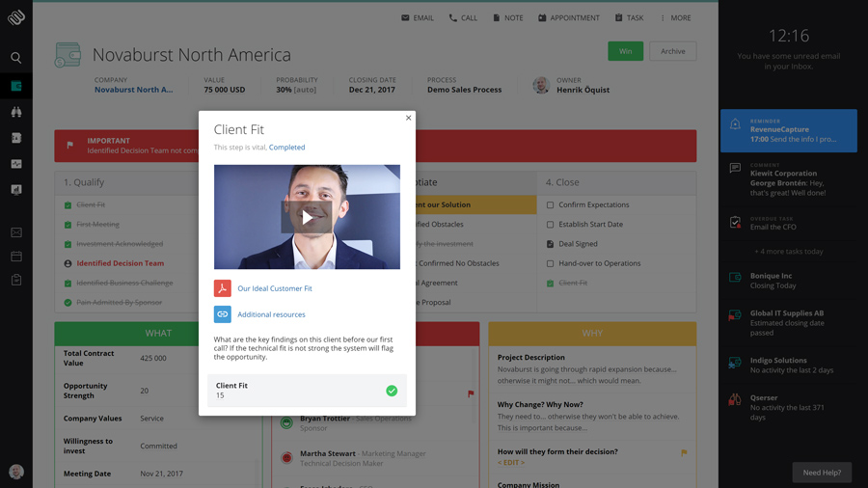This screenshot has height=488, width=868.
Task: Click the WHY section header
Action: [x=592, y=333]
